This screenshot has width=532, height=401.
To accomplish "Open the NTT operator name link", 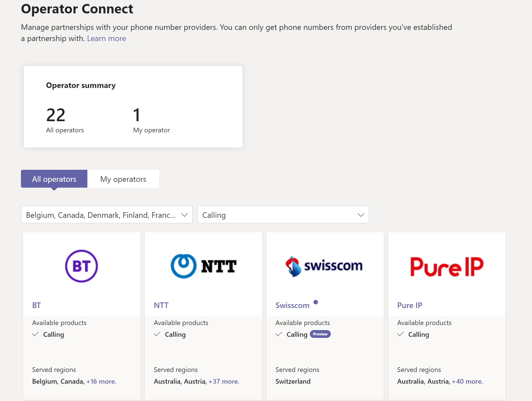I will (161, 305).
